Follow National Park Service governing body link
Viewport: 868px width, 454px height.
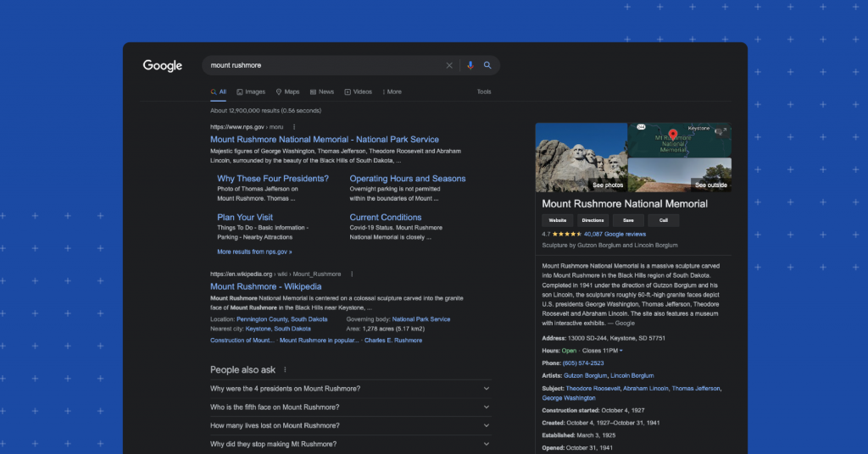420,319
